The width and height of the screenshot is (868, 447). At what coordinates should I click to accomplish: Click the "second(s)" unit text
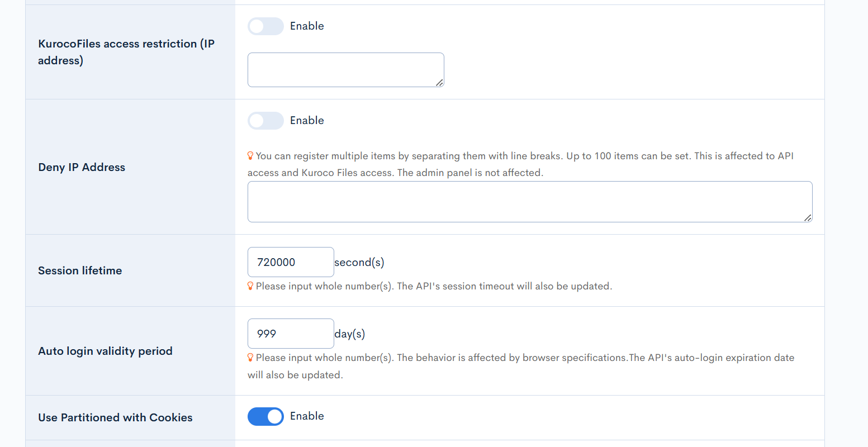point(359,262)
